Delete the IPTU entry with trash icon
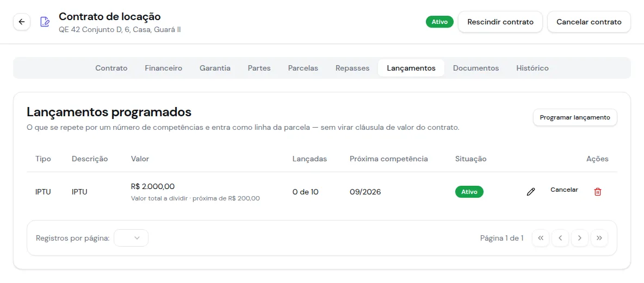Screen dimensions: 644x283 [x=598, y=192]
